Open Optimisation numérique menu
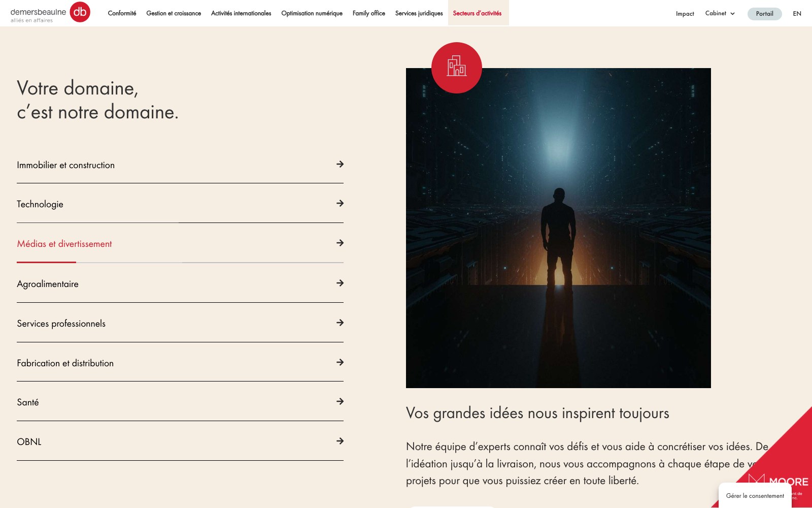Image resolution: width=812 pixels, height=508 pixels. [312, 13]
